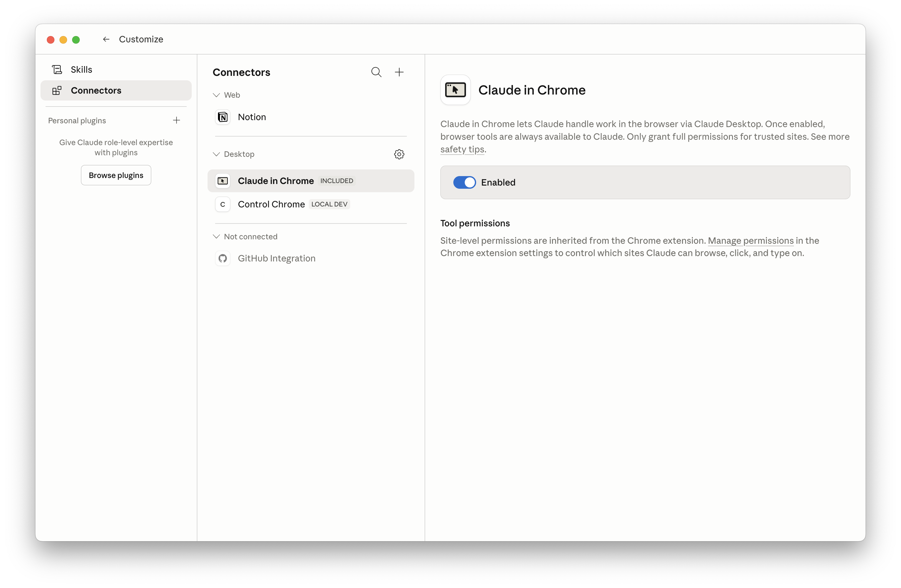Add a personal plugin with plus icon
Viewport: 901px width, 588px height.
(177, 120)
